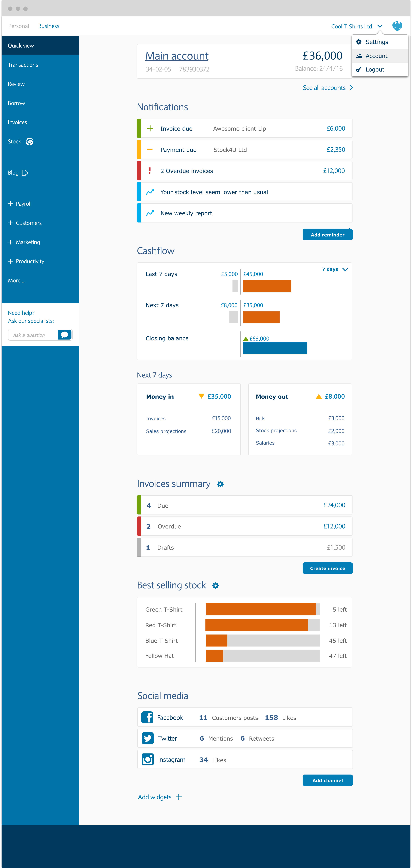Click See all accounts link
Screen dimensions: 412x868
324,88
